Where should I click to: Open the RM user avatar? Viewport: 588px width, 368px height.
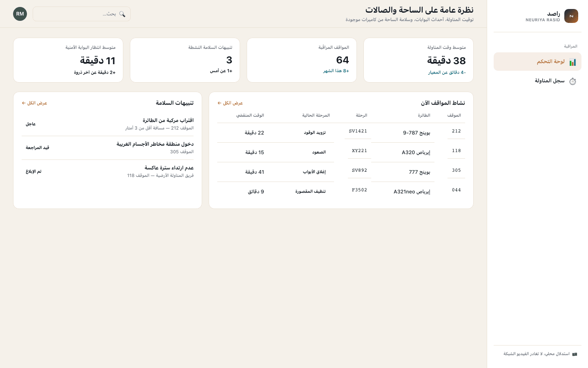click(20, 14)
